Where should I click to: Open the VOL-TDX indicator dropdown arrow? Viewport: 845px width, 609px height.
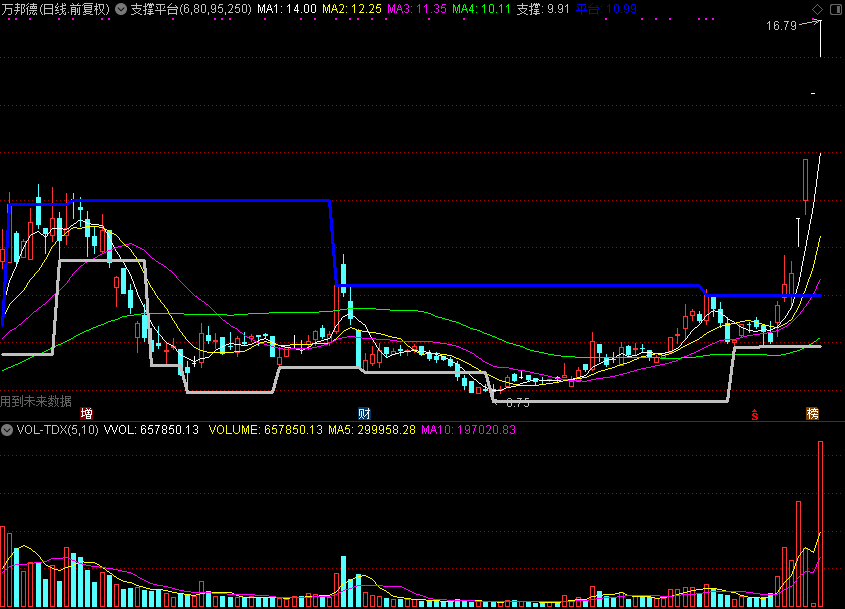(x=6, y=430)
